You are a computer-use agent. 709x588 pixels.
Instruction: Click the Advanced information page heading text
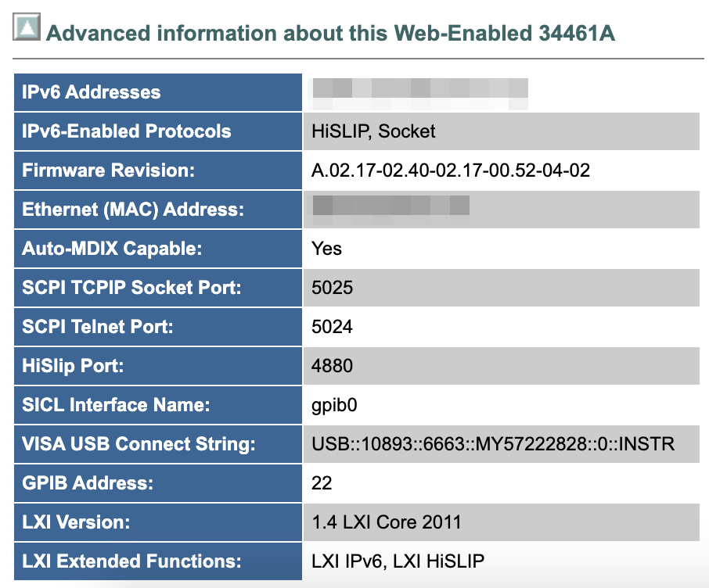331,34
